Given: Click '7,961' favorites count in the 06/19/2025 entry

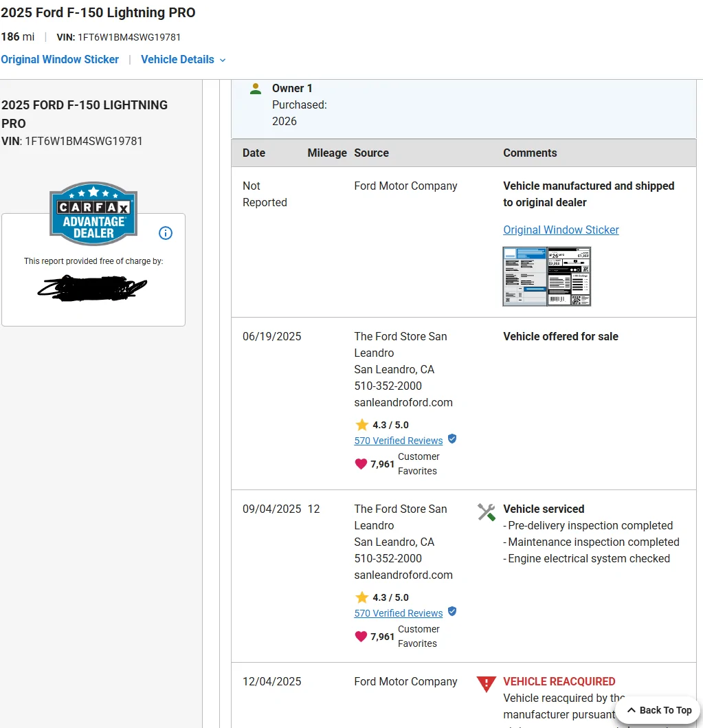Looking at the screenshot, I should coord(382,464).
